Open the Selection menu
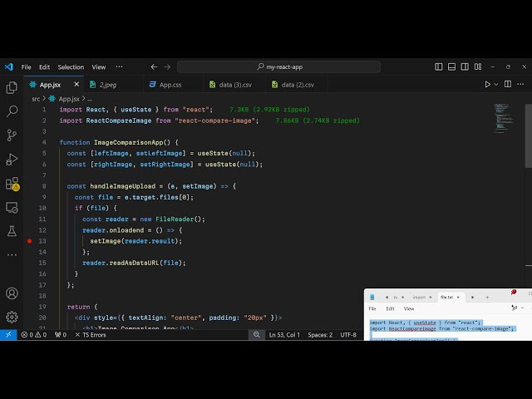Screen dimensions: 532x399 [x=71, y=66]
